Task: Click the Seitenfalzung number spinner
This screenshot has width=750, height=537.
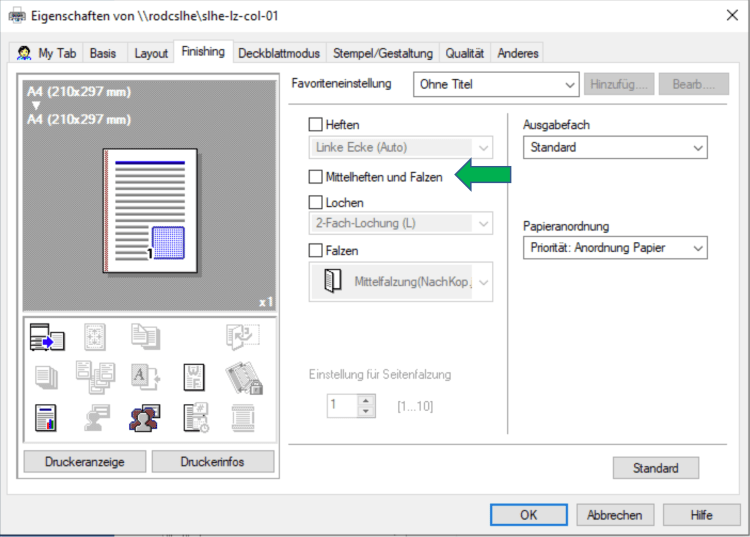Action: pos(350,406)
